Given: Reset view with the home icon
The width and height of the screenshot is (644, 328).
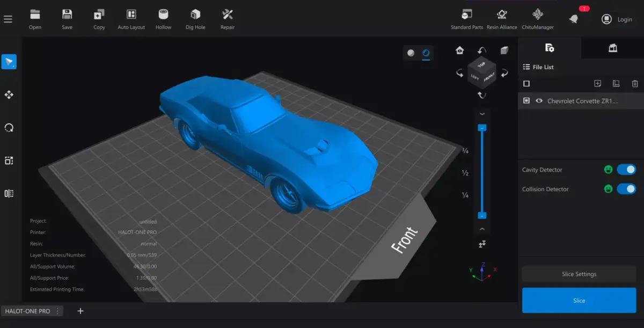Looking at the screenshot, I should [x=459, y=50].
